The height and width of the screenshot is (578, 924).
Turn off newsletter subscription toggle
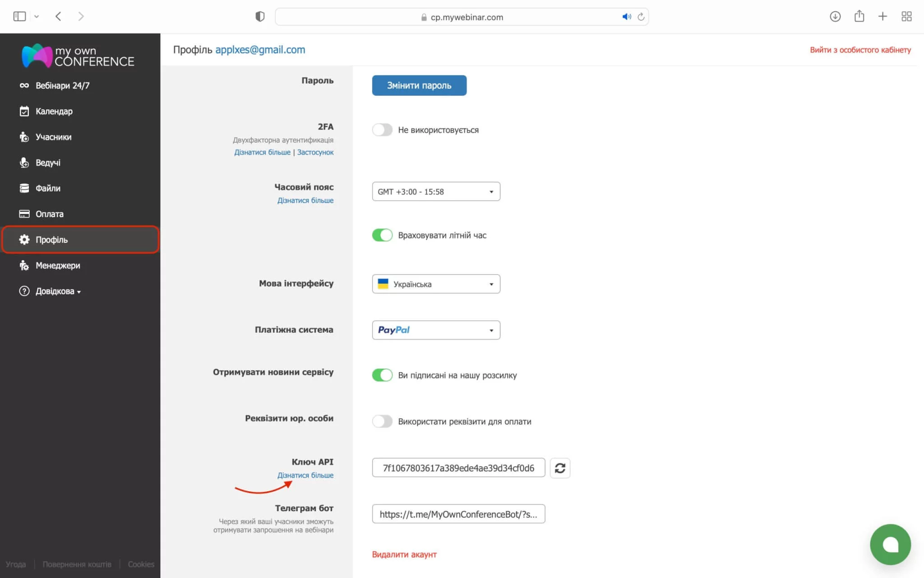(382, 375)
